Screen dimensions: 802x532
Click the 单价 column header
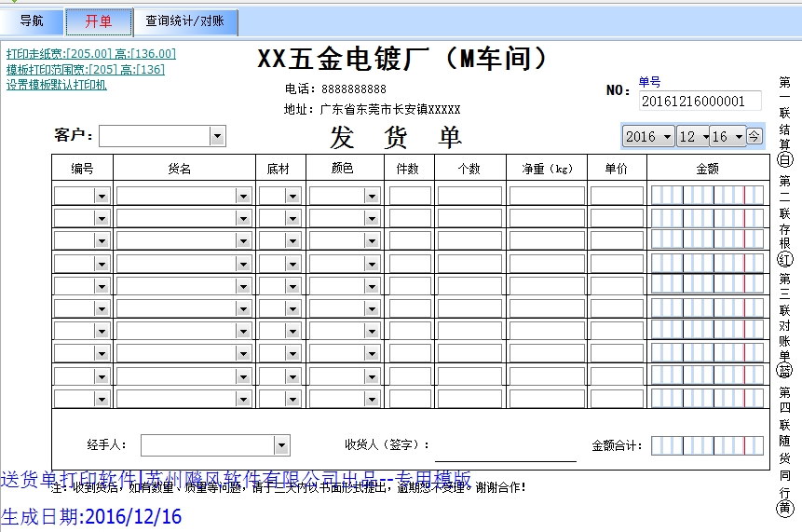pos(616,169)
